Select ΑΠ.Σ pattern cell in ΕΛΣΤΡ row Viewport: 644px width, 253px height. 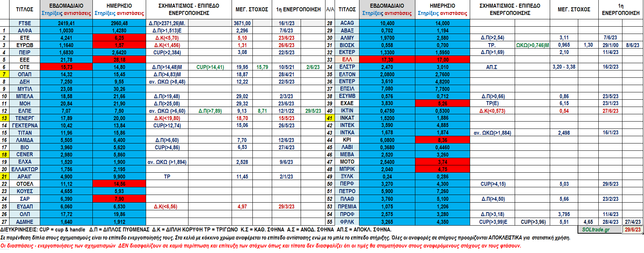click(x=492, y=67)
